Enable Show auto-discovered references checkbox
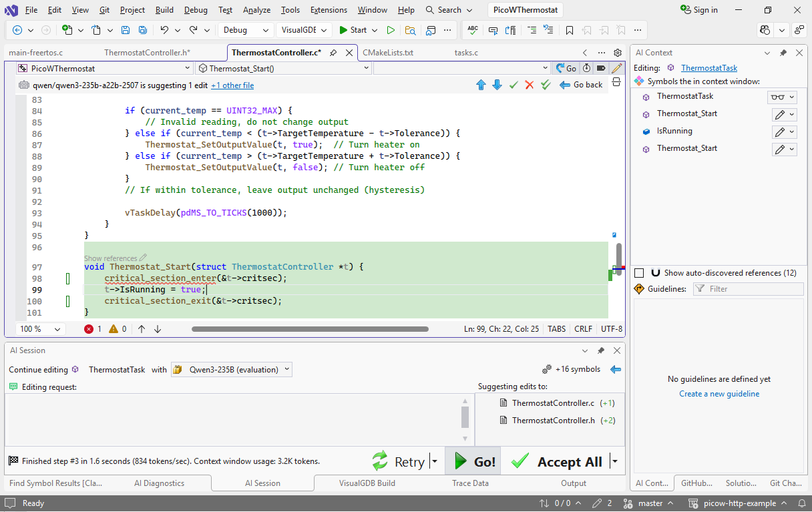This screenshot has width=812, height=512. (639, 273)
